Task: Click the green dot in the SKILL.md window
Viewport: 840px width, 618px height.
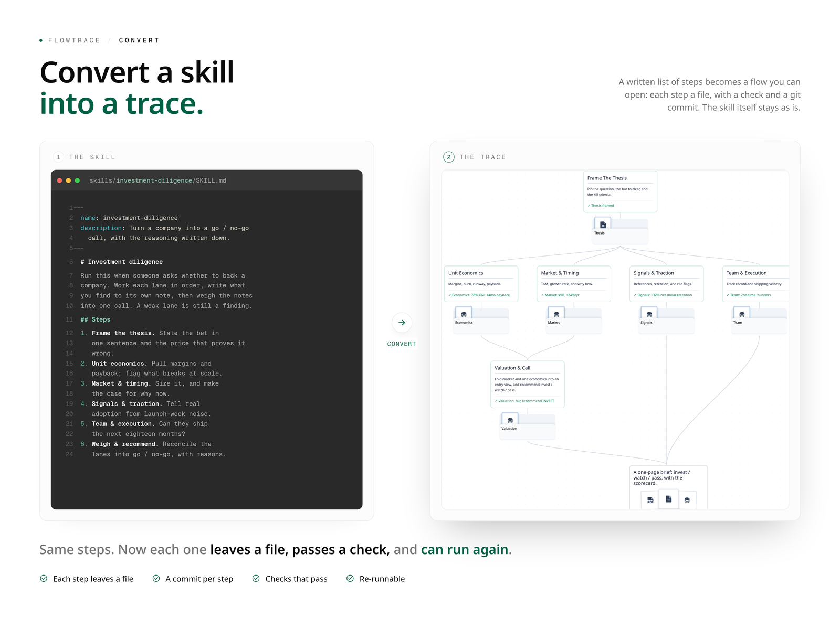Action: pos(77,180)
